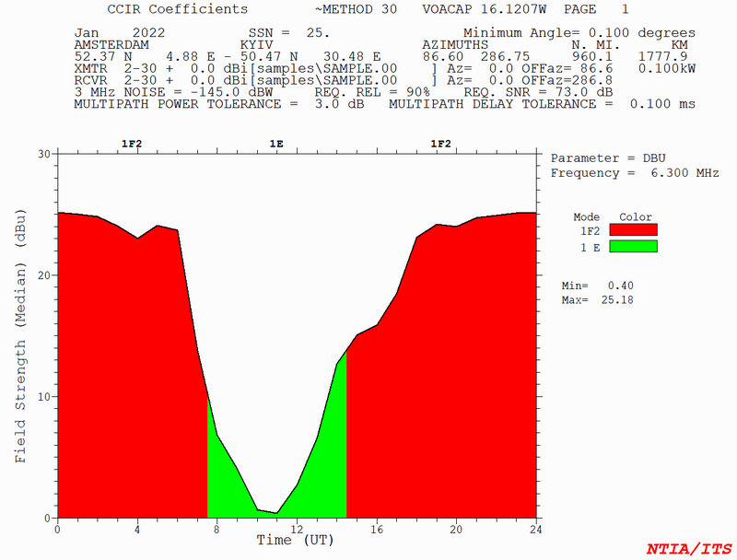The width and height of the screenshot is (737, 560).
Task: Click the "Jan 2022" date text
Action: pyautogui.click(x=120, y=33)
